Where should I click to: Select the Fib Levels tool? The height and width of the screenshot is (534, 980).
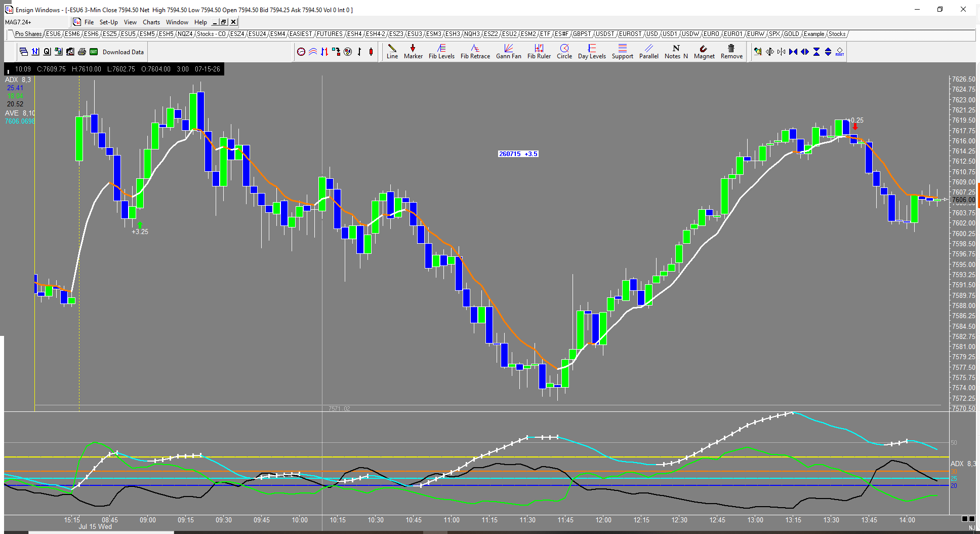tap(441, 52)
